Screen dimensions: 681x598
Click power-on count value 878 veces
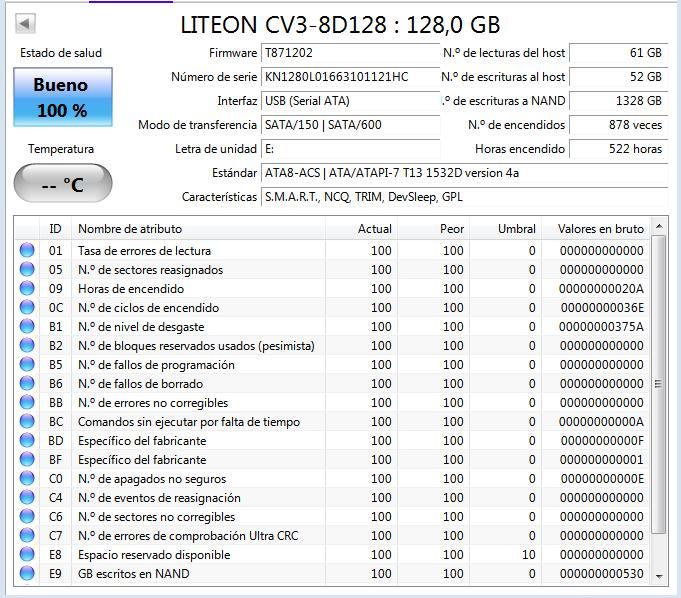618,125
